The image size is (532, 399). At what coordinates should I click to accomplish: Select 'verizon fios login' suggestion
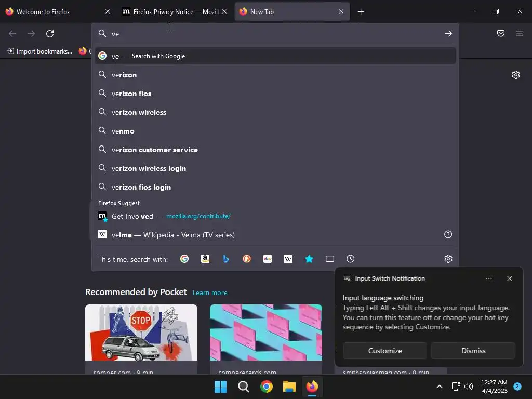(x=275, y=187)
